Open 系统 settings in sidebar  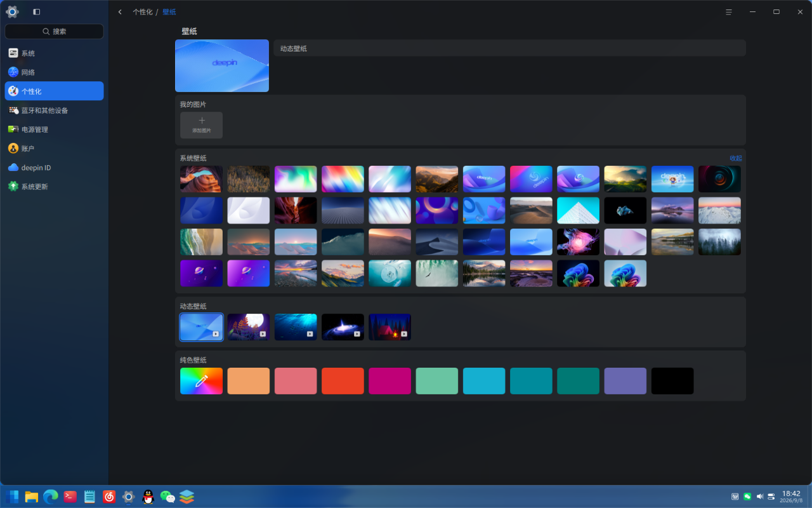(x=54, y=53)
